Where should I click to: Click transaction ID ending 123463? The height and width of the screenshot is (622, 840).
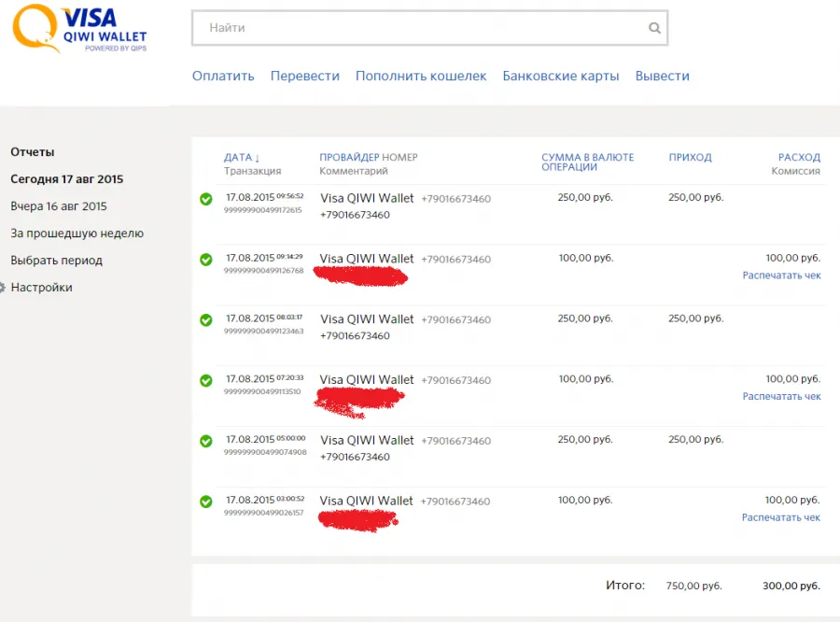[x=263, y=332]
